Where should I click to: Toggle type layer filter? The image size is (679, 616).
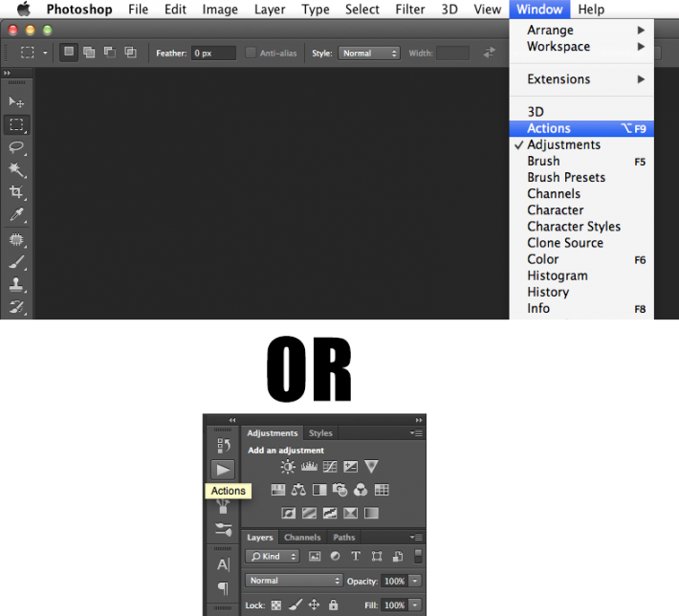[x=356, y=557]
